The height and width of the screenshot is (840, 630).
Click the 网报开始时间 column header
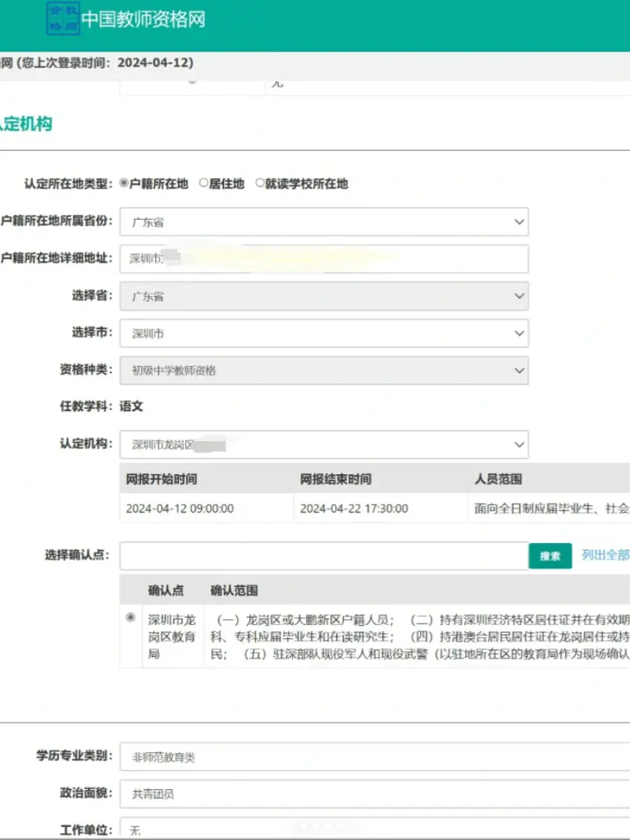tap(162, 479)
